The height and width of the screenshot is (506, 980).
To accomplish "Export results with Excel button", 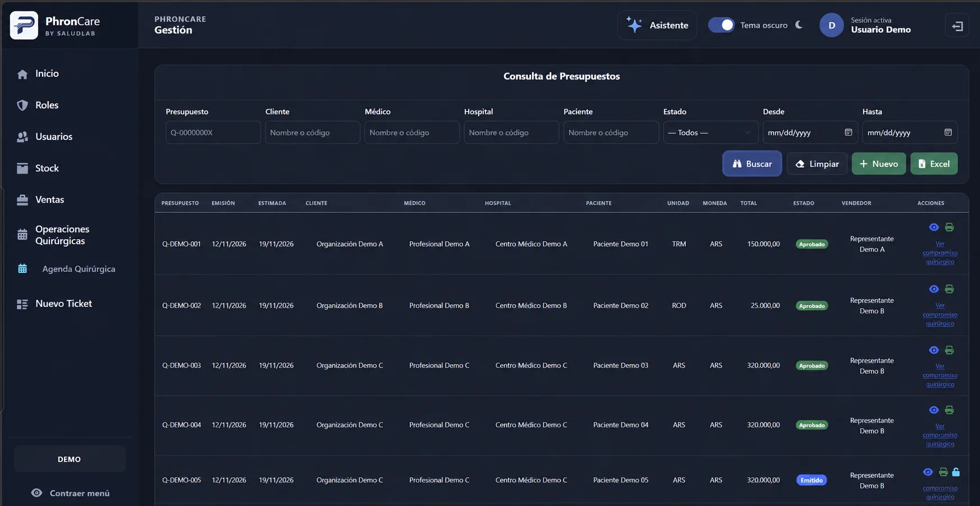I will point(934,164).
